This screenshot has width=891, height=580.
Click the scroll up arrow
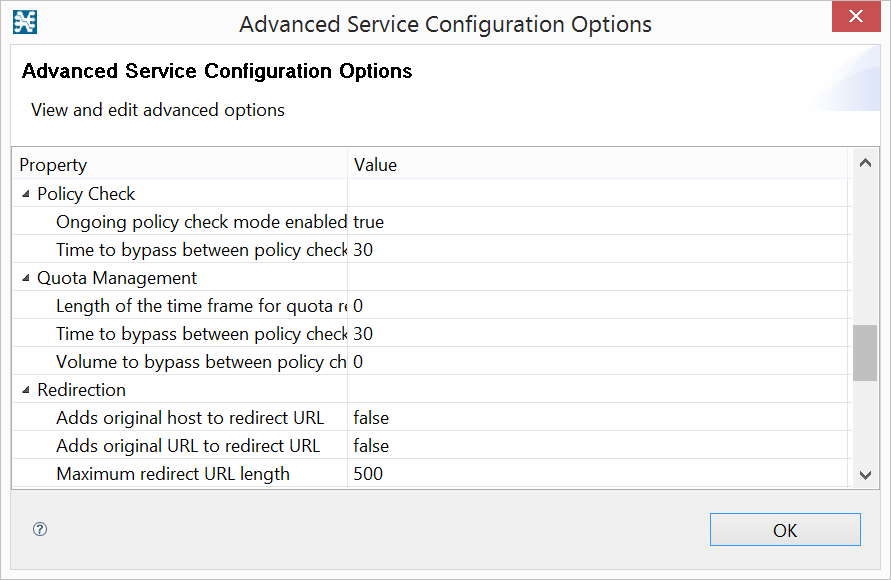pyautogui.click(x=865, y=163)
